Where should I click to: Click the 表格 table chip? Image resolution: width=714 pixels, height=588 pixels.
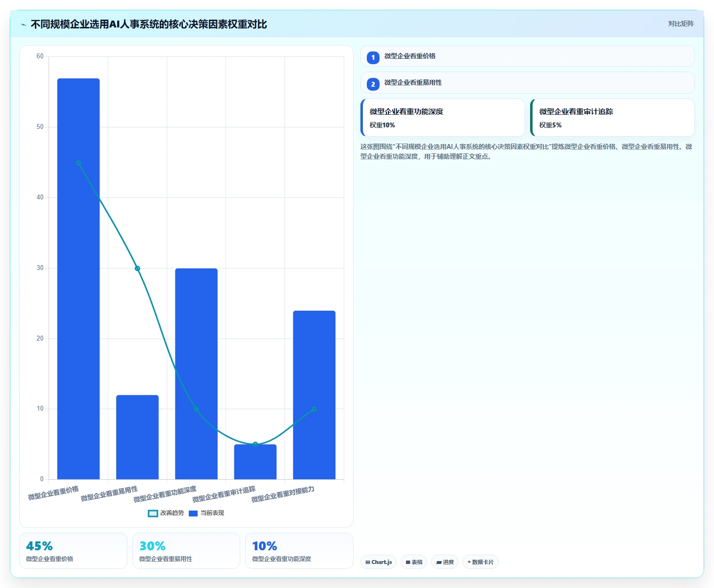(x=414, y=562)
